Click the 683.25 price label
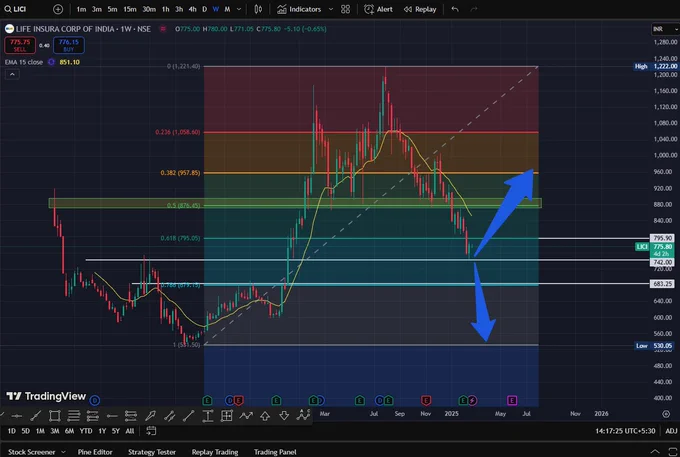This screenshot has width=680, height=457. (662, 284)
